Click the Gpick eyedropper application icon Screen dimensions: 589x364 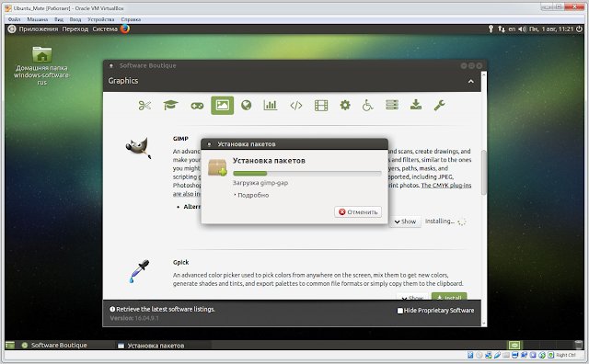point(139,271)
